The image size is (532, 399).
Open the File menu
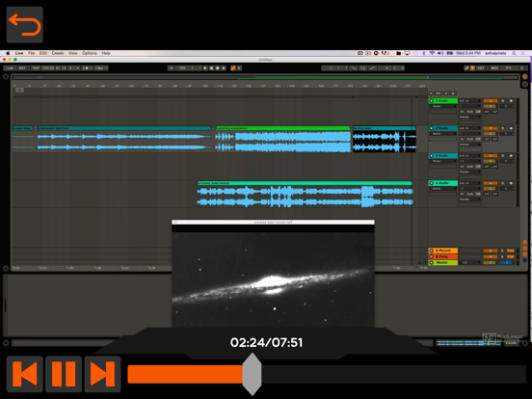(31, 53)
